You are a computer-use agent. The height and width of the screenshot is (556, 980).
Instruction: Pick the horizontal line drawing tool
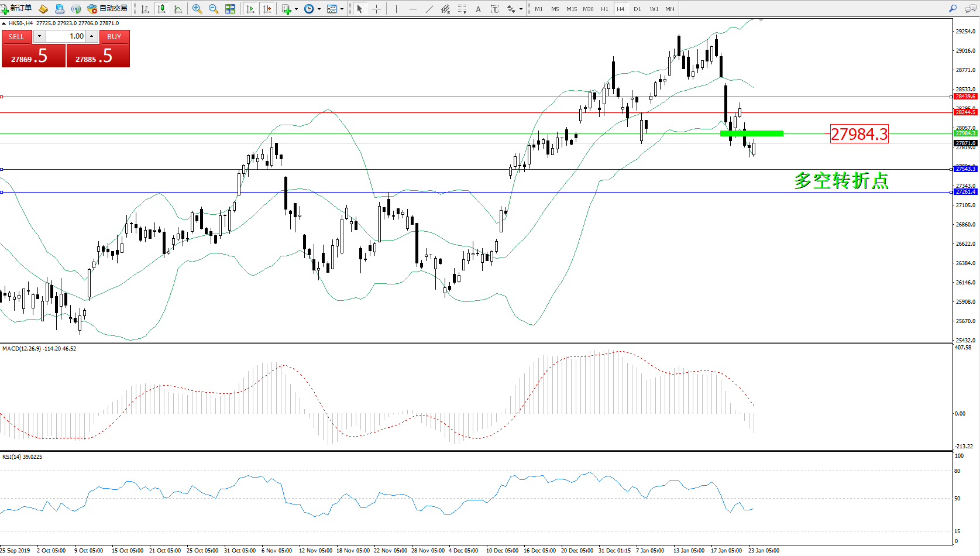click(x=413, y=9)
